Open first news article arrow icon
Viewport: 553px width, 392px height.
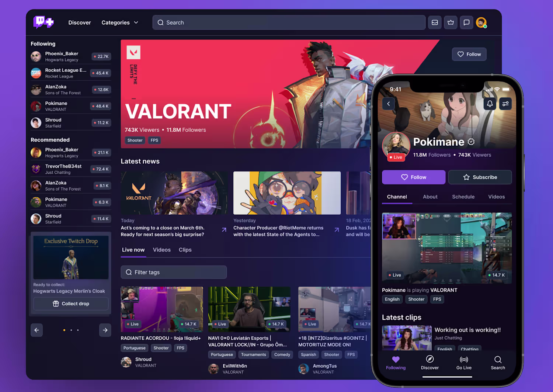[224, 230]
